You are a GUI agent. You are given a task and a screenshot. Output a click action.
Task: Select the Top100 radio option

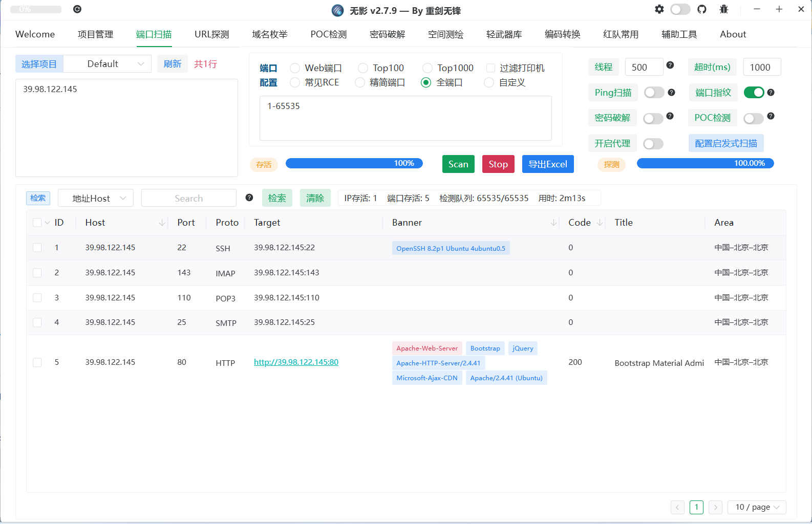click(363, 68)
